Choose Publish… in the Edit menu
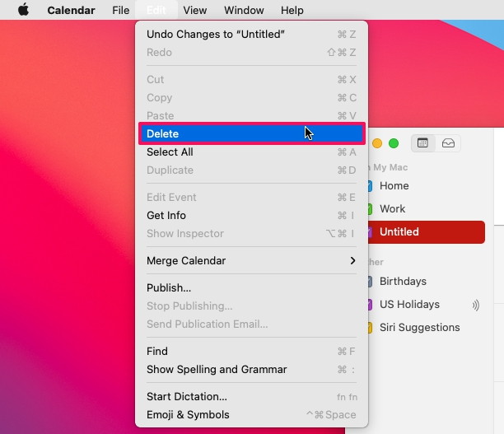 pyautogui.click(x=252, y=287)
